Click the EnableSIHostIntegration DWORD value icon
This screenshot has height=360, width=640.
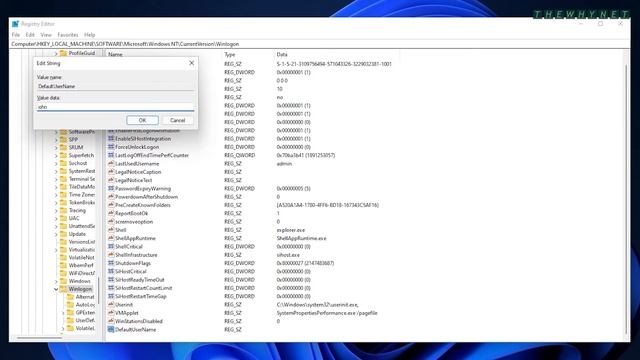point(111,138)
